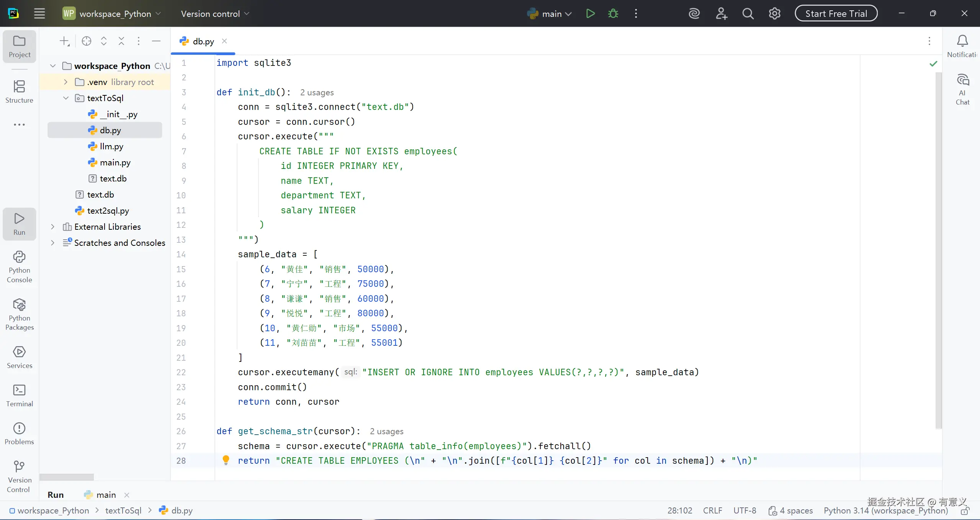Viewport: 980px width, 520px height.
Task: Open the Terminal tool window
Action: click(x=19, y=395)
